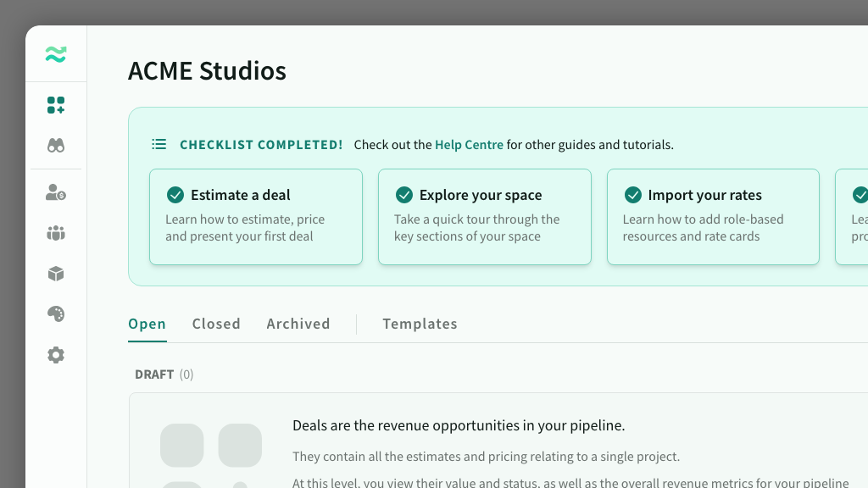Screen dimensions: 868x488
Task: Open the paint palette sidebar icon
Action: [x=56, y=314]
